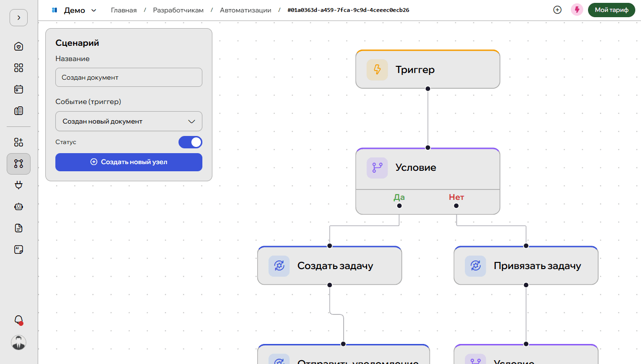Click the Название input field

[129, 77]
